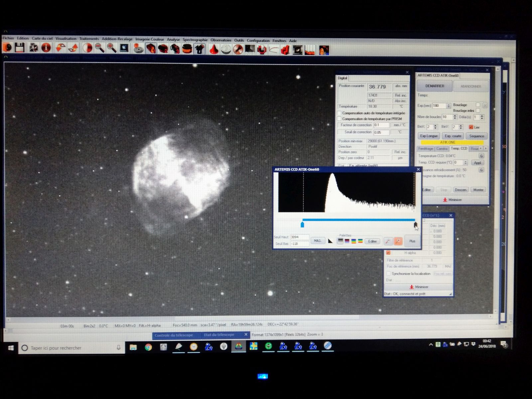Click the Seuil Haut input field

(x=300, y=237)
